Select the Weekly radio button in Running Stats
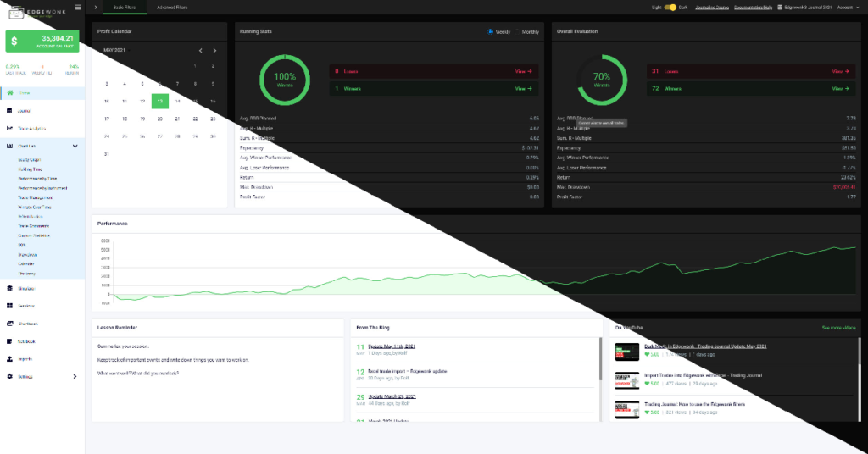Screen dimensions: 868x454 (x=491, y=32)
